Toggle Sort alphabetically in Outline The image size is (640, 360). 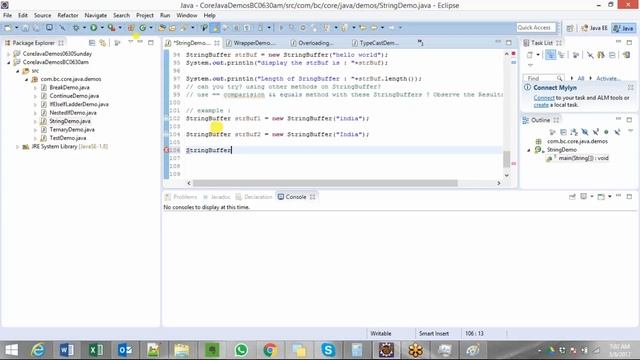(x=574, y=132)
